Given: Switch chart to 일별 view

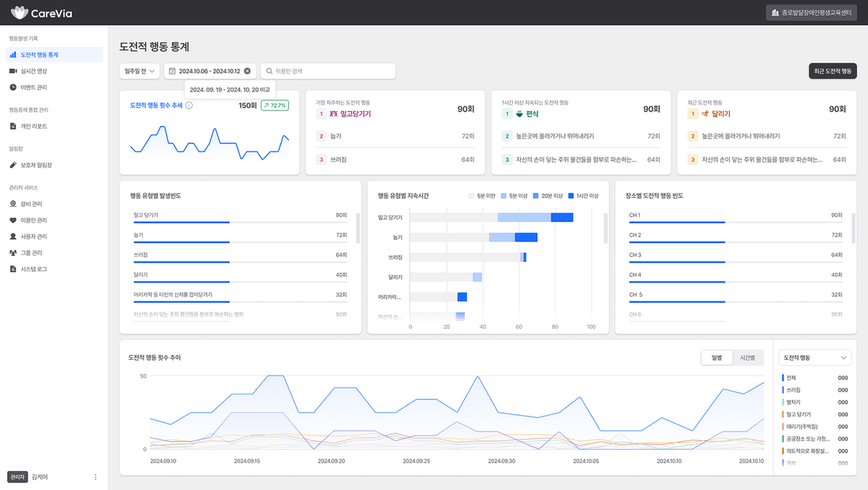Looking at the screenshot, I should (x=716, y=357).
